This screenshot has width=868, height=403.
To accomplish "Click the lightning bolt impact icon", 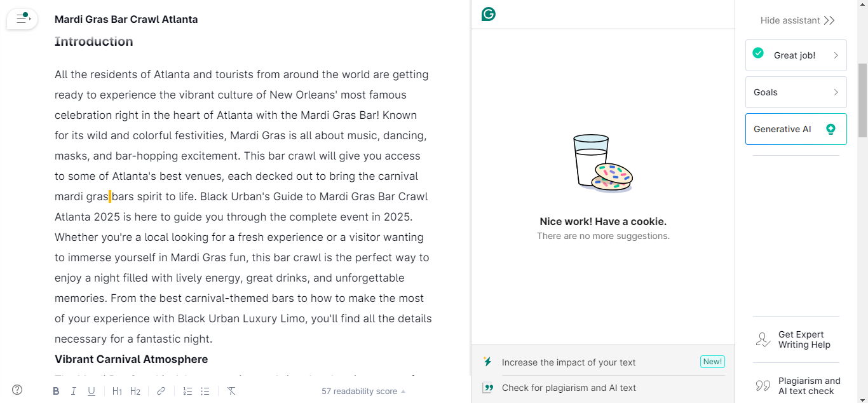I will (x=487, y=362).
